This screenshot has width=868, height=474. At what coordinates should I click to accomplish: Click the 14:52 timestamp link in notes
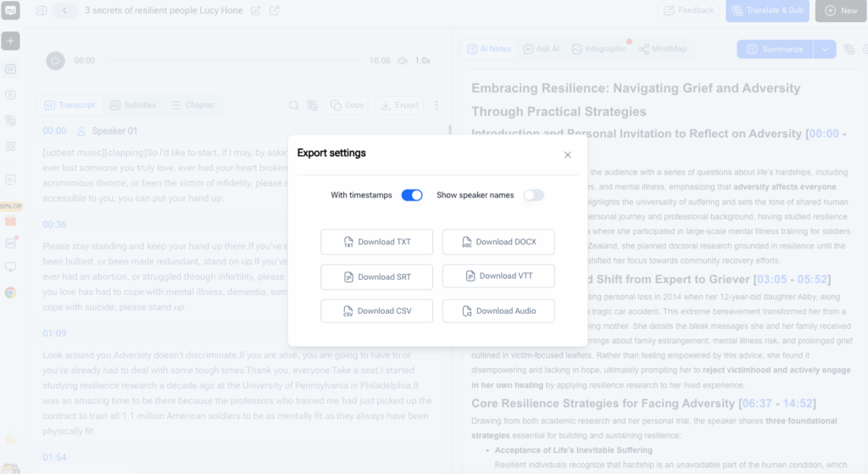(797, 404)
